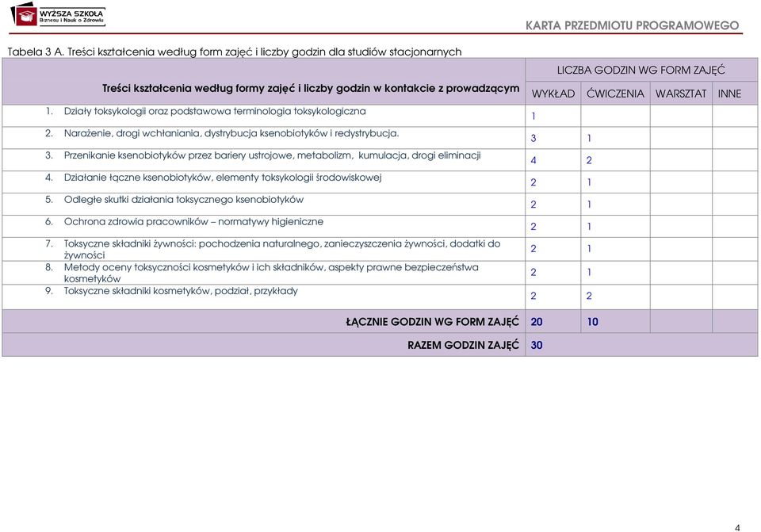Screen dimensions: 761x532
Task: Click ĆWICZENIA value 1 for Narażenie row
Action: [x=589, y=138]
